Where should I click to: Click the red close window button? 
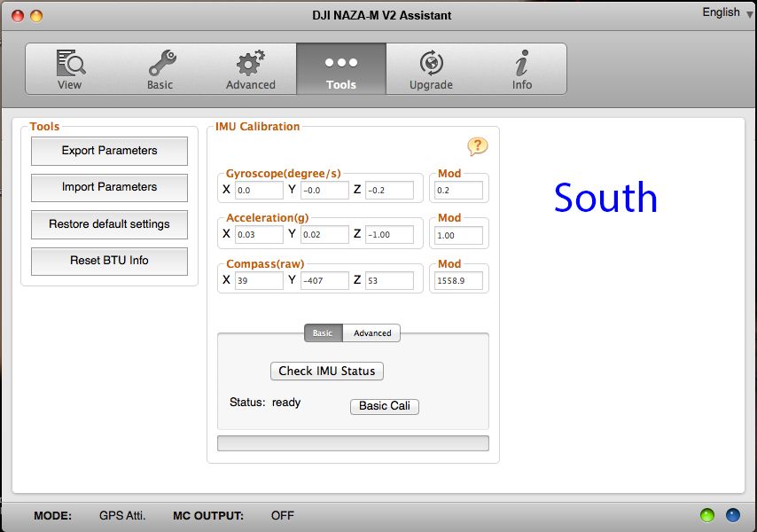tap(18, 16)
